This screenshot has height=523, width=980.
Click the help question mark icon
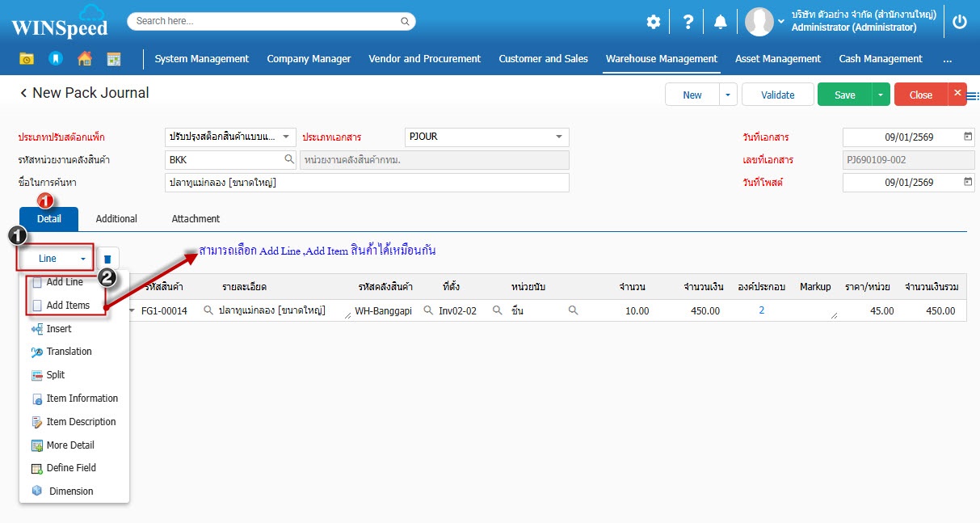pyautogui.click(x=688, y=22)
